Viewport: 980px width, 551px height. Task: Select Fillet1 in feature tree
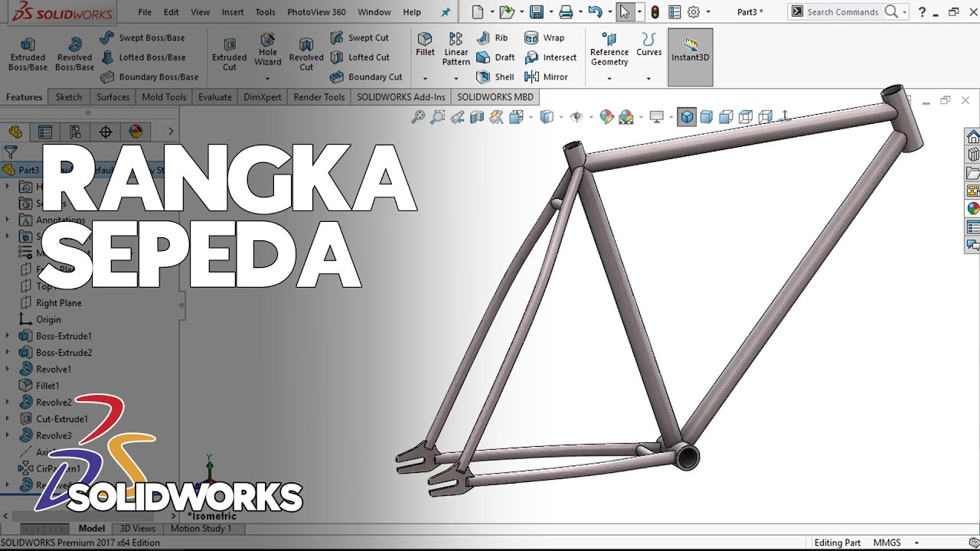point(47,386)
